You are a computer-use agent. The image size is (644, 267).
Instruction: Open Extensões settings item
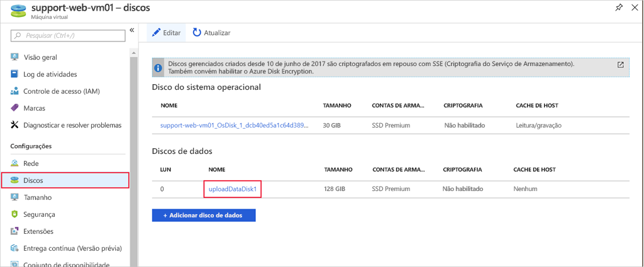[x=38, y=231]
